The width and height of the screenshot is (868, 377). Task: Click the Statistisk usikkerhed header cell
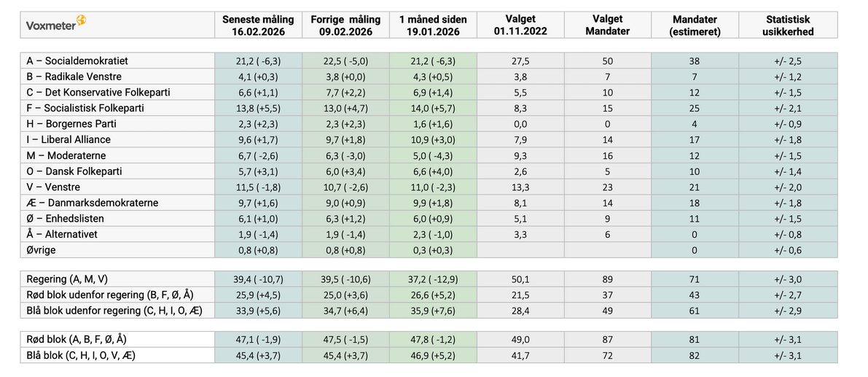pos(788,26)
